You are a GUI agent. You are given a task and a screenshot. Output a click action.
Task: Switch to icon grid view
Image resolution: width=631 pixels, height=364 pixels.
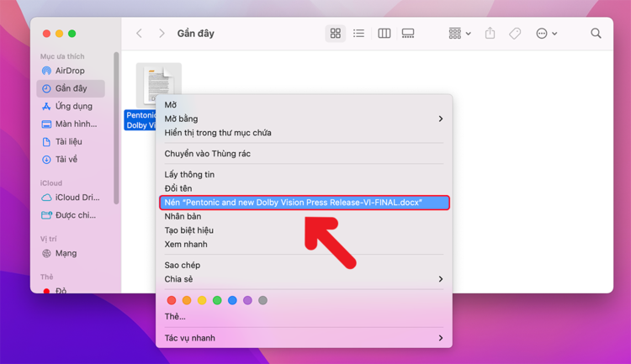[x=335, y=34]
